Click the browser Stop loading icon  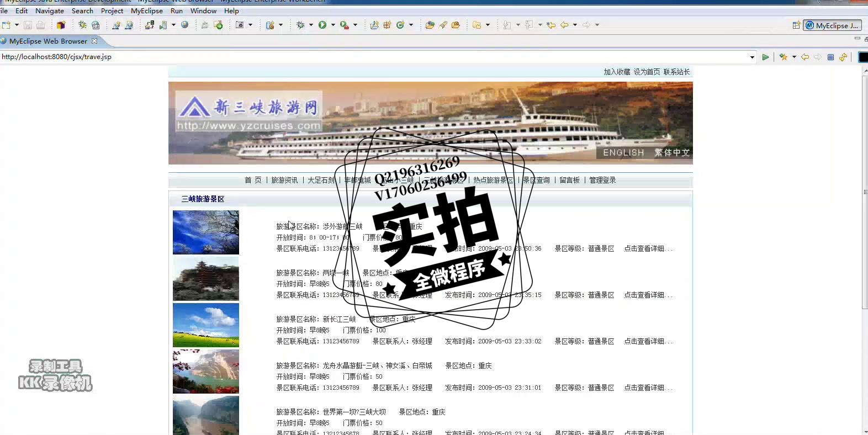coord(830,57)
